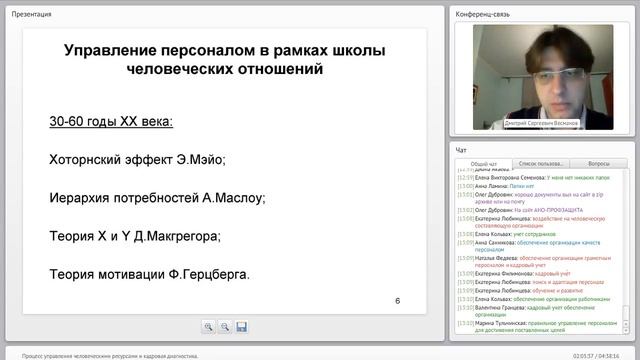Select the line Иерархия потребностей А.Маслоу

157,198
